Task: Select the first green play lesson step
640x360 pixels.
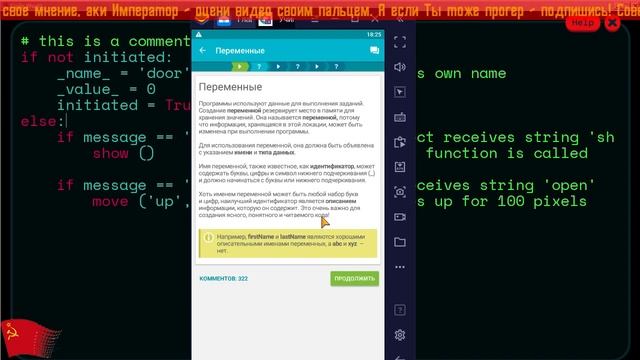Action: [x=240, y=66]
